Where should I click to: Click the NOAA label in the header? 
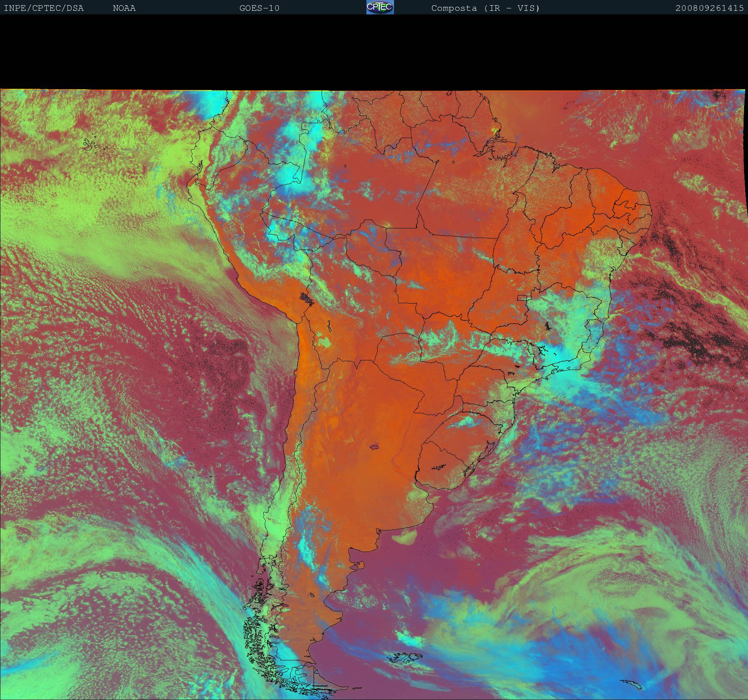[124, 8]
